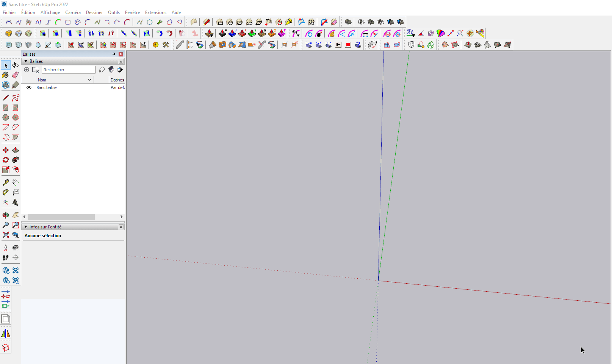
Task: Choose the Follow Me tool
Action: pyautogui.click(x=16, y=160)
